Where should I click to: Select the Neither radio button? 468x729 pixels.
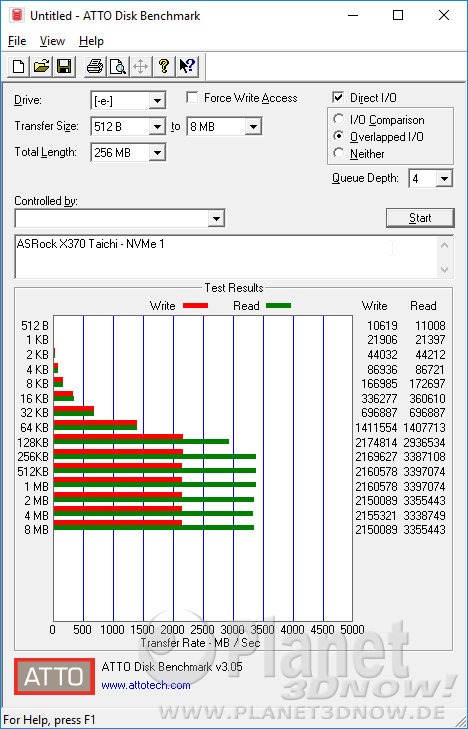point(339,153)
